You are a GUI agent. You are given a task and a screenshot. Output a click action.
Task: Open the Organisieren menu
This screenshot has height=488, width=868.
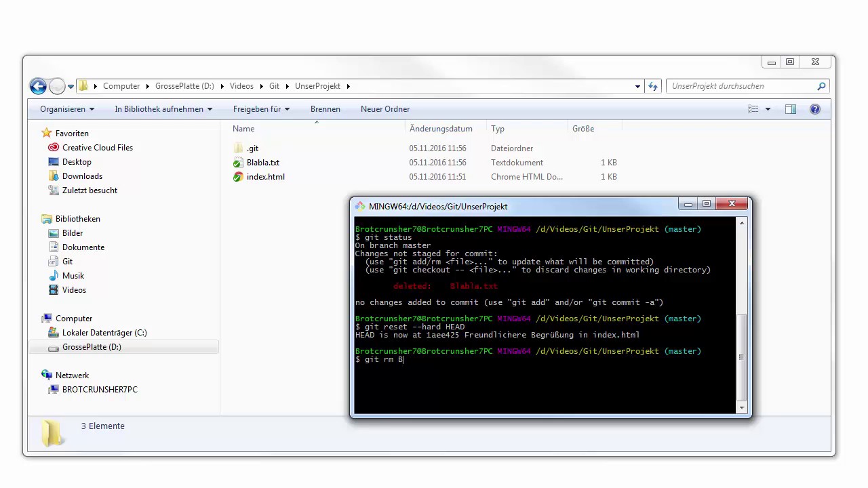point(67,109)
